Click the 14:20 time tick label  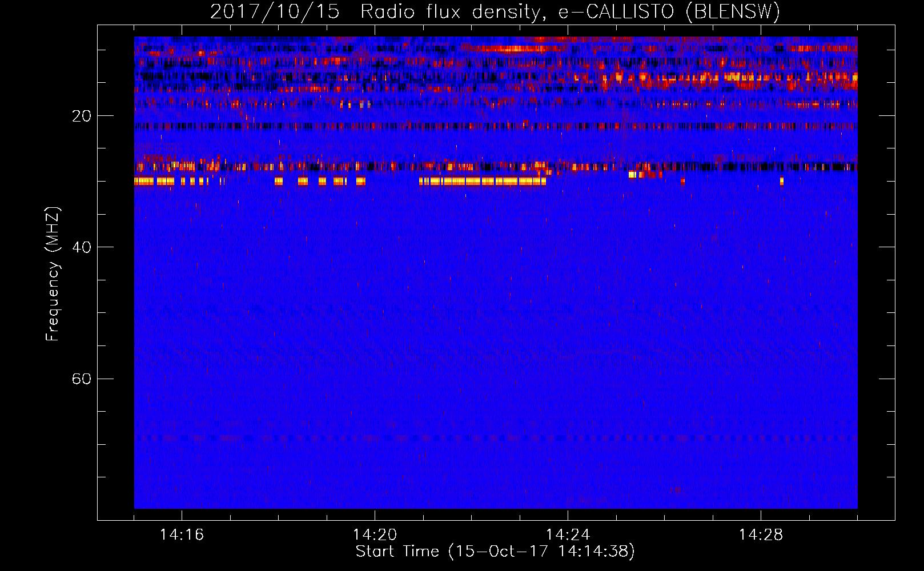click(x=375, y=534)
